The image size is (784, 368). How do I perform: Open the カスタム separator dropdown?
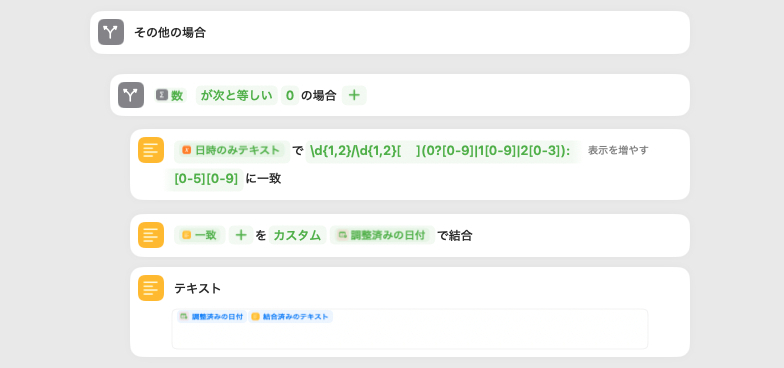pos(298,235)
